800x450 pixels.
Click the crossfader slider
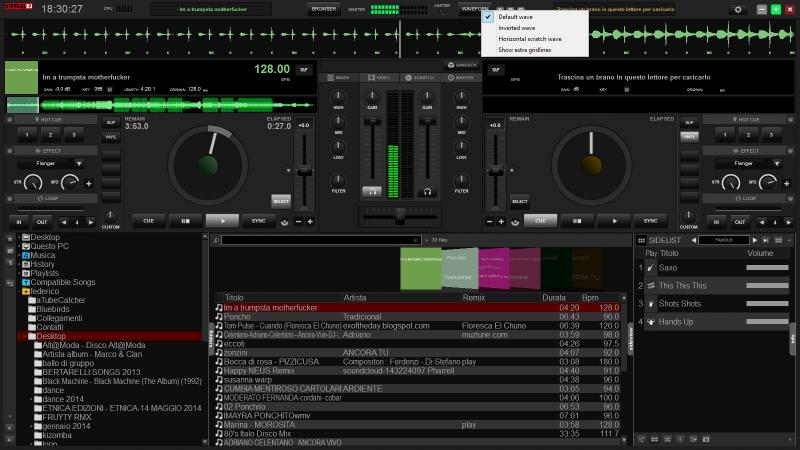(400, 215)
